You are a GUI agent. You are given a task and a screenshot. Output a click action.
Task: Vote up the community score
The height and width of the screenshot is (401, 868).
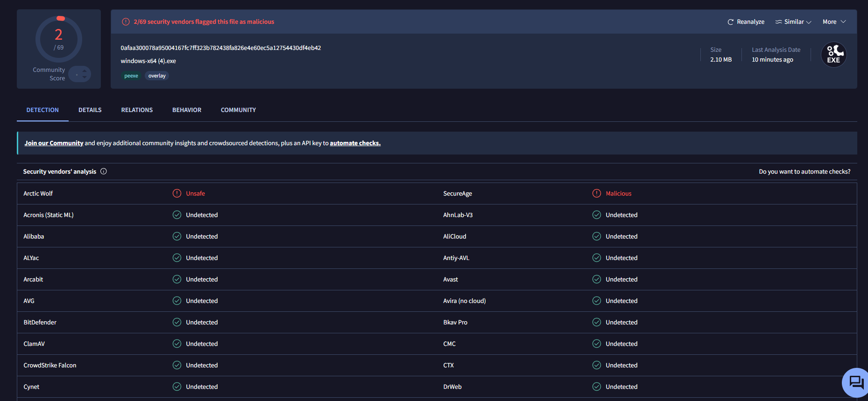pyautogui.click(x=85, y=70)
